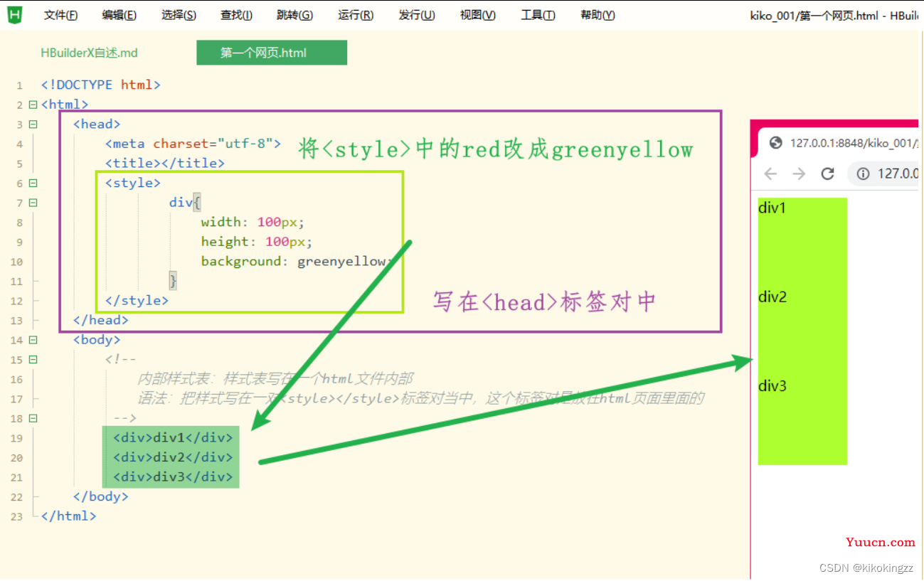Click the closing </style> tag
The height and width of the screenshot is (581, 924).
(137, 300)
